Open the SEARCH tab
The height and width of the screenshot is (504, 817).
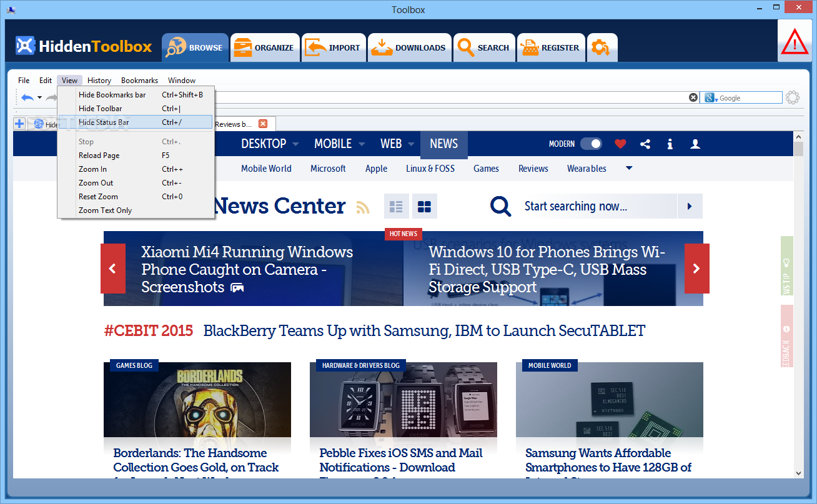coord(484,47)
